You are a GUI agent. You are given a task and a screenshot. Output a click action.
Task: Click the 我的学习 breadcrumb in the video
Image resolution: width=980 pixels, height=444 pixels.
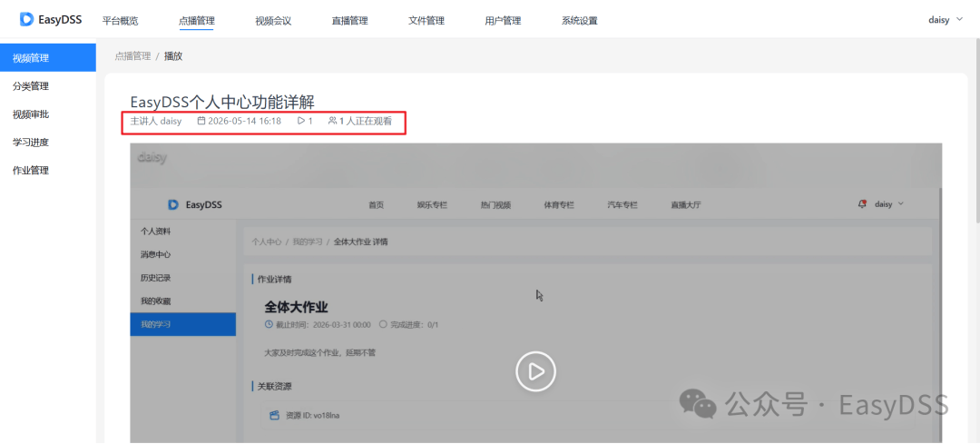tap(309, 242)
